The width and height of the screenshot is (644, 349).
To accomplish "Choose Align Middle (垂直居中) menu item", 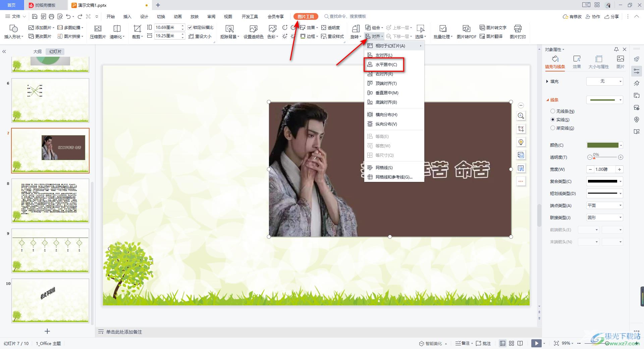I will pyautogui.click(x=394, y=93).
